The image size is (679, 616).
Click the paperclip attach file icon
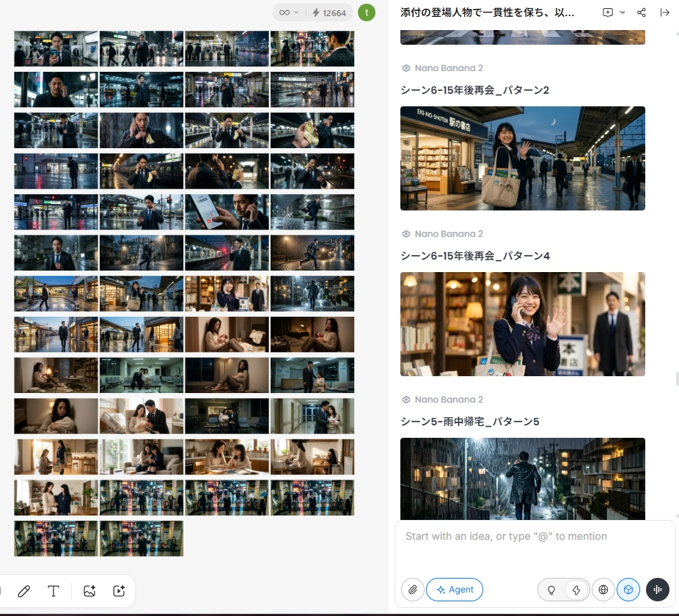(x=413, y=590)
